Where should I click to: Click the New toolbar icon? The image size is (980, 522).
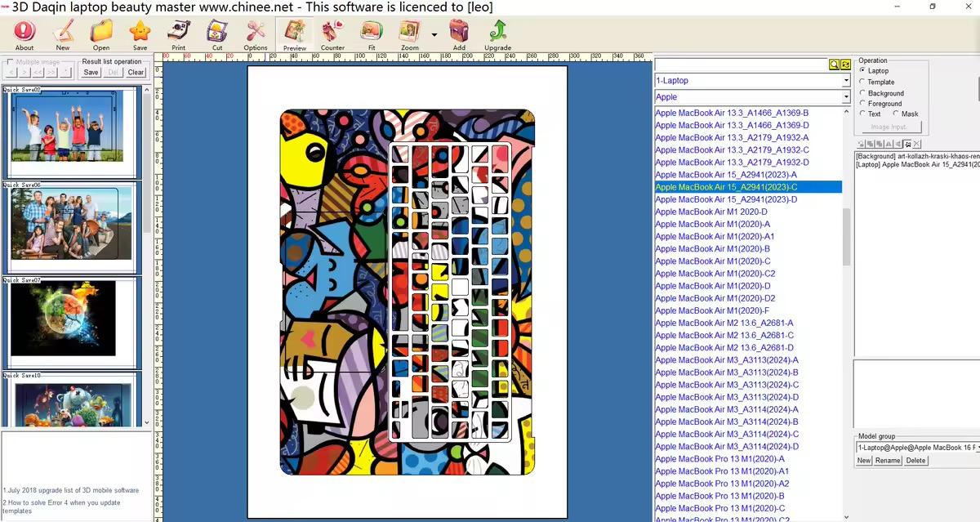coord(63,34)
